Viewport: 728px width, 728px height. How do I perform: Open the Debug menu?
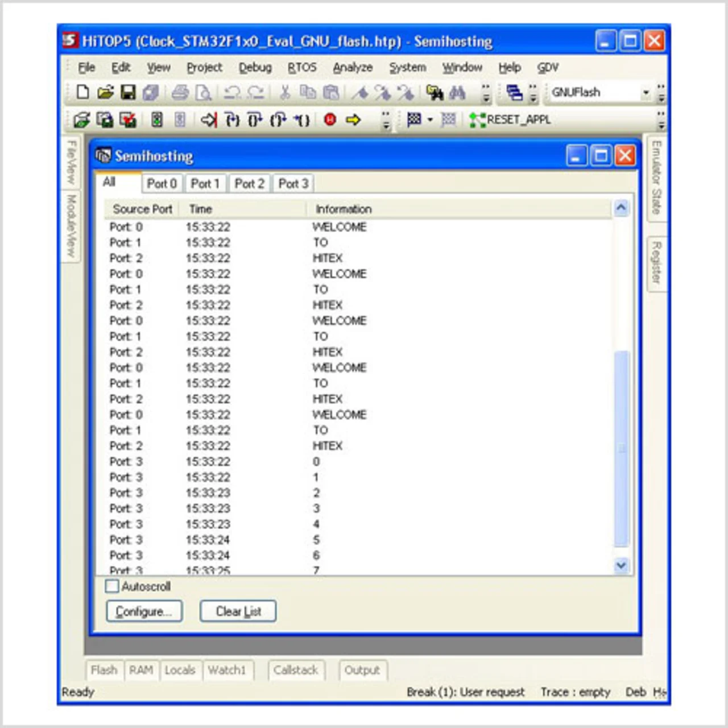[255, 68]
